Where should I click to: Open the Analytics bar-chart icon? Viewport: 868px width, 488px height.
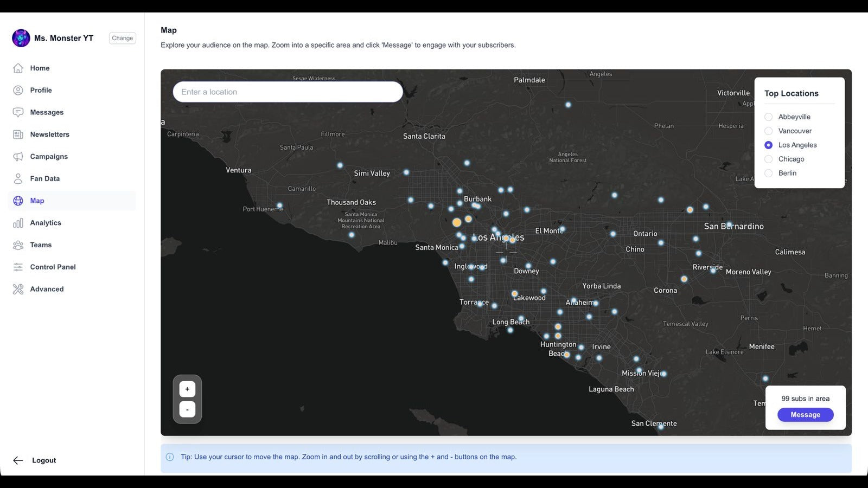click(x=18, y=222)
